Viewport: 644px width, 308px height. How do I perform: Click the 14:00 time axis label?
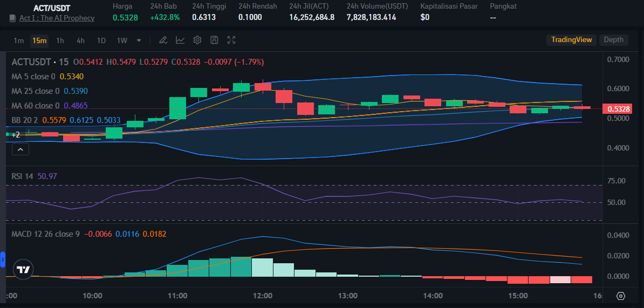[433, 296]
